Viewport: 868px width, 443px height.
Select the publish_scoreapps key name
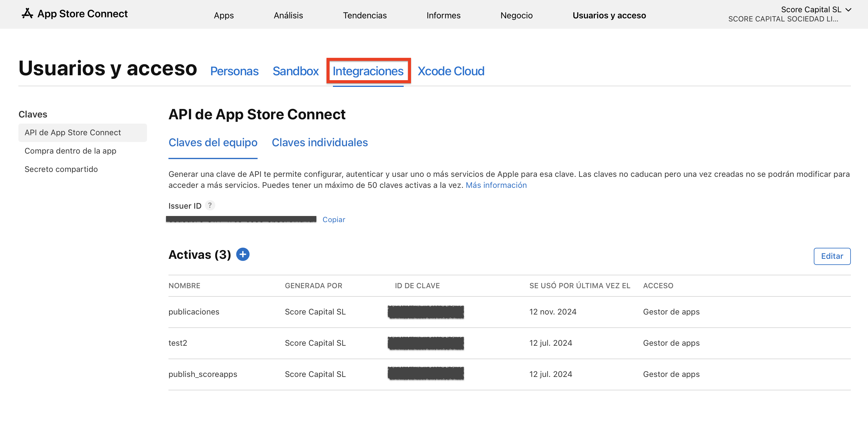click(x=202, y=374)
